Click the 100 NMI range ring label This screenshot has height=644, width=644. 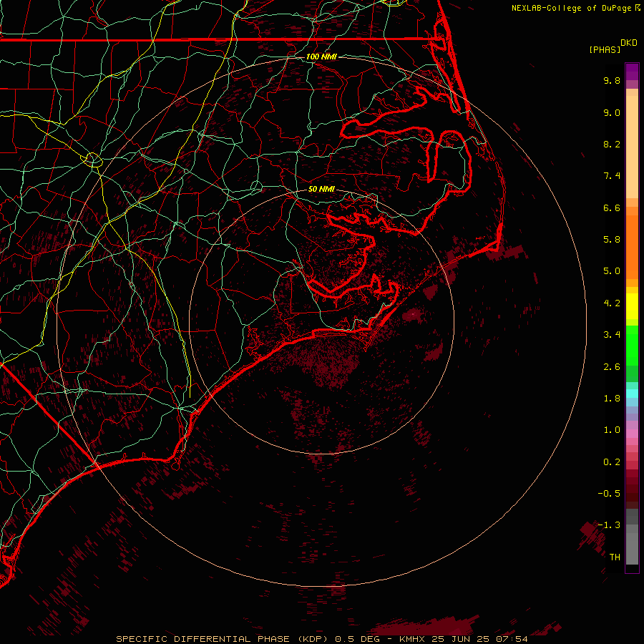(x=321, y=57)
